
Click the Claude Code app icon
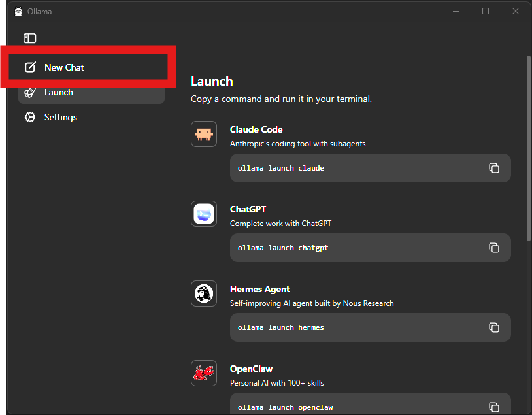pyautogui.click(x=203, y=134)
